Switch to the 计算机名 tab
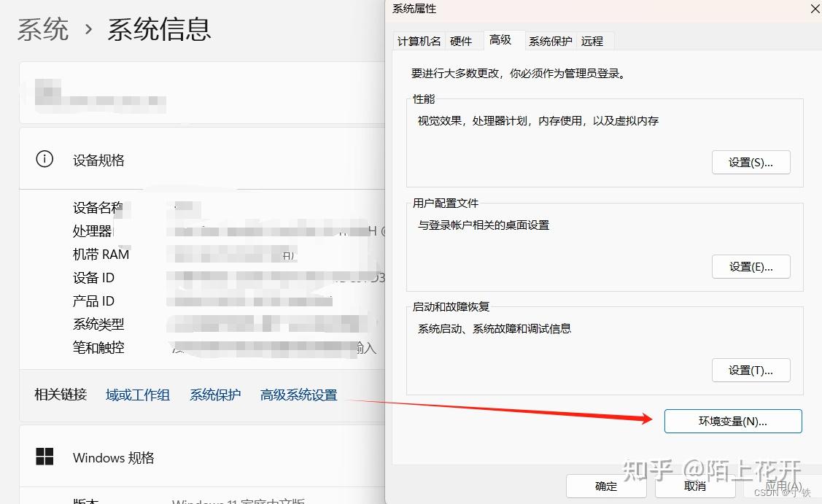This screenshot has width=822, height=504. (x=419, y=41)
